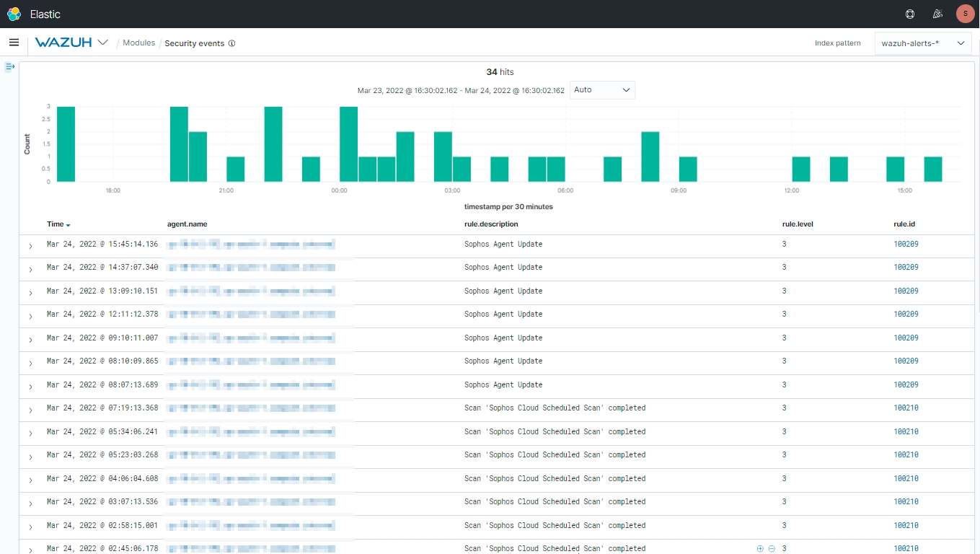980x554 pixels.
Task: Open rule.id 100210 link for 07:19:13 event
Action: (906, 408)
